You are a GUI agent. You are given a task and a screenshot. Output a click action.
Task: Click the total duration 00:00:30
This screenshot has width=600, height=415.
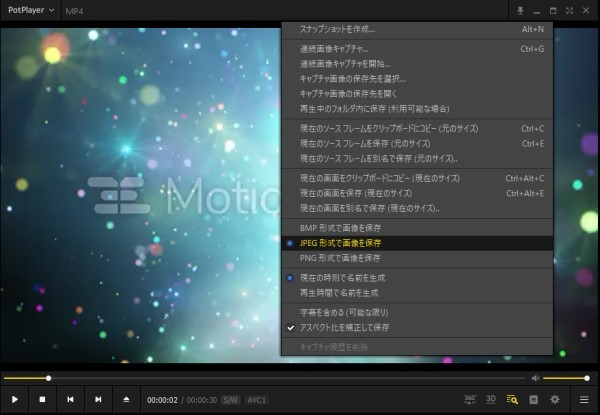[x=202, y=400]
